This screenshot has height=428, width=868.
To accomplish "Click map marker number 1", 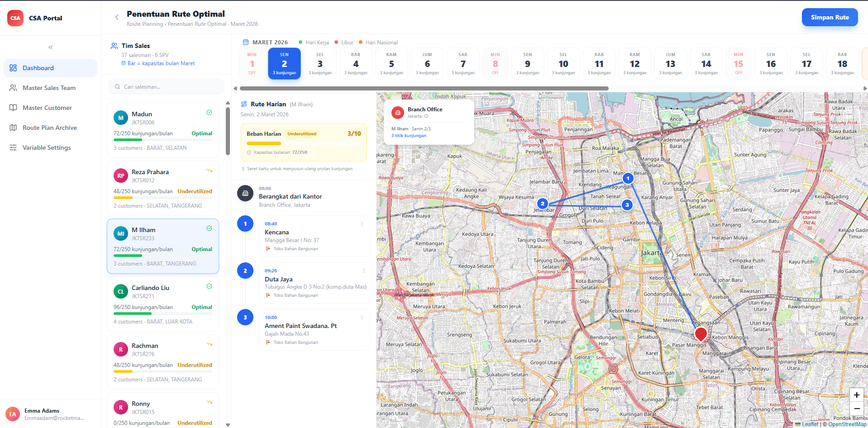I will click(x=628, y=178).
